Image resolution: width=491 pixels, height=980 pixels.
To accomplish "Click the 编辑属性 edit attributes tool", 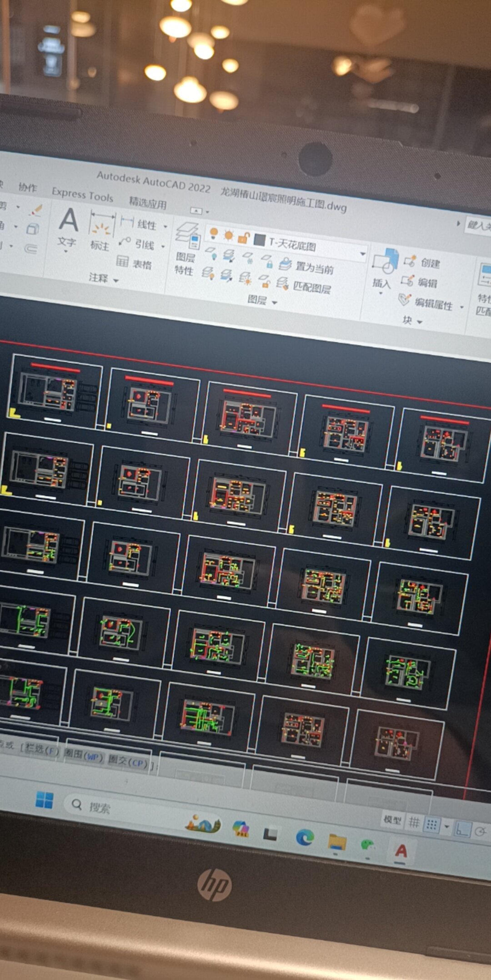I will pyautogui.click(x=426, y=302).
